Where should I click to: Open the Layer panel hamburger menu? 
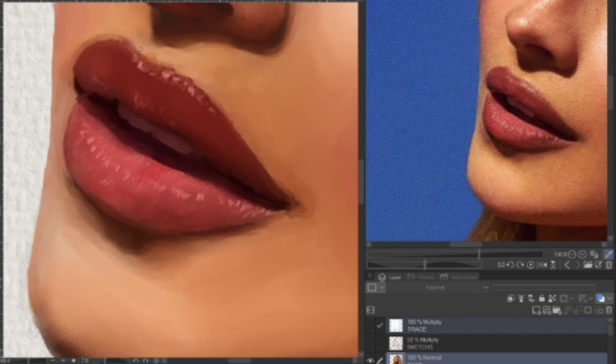370,276
